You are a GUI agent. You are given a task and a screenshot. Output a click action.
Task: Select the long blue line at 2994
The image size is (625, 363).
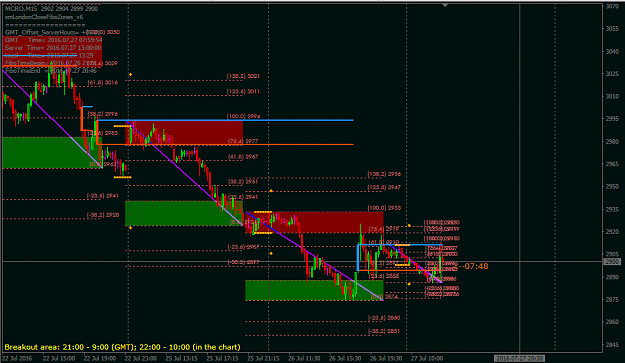tap(226, 120)
